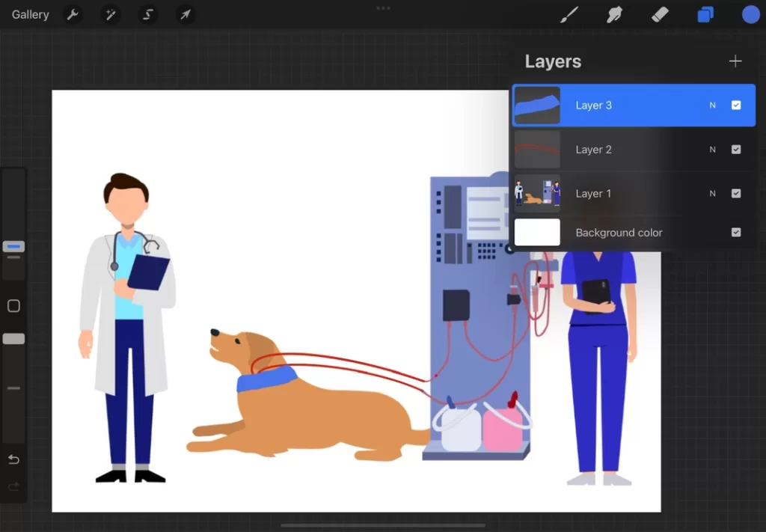Open the active color picker circle

click(750, 15)
